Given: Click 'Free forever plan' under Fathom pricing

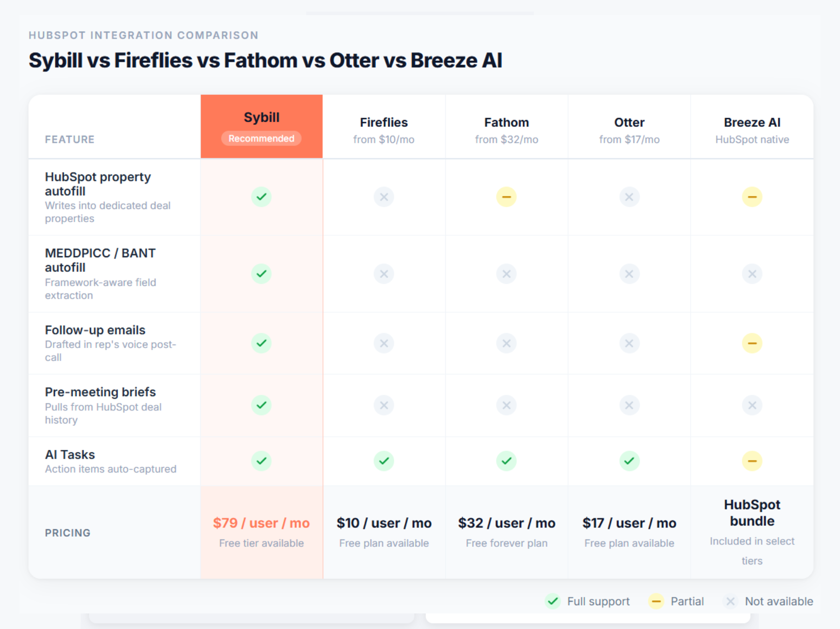Looking at the screenshot, I should click(x=507, y=543).
